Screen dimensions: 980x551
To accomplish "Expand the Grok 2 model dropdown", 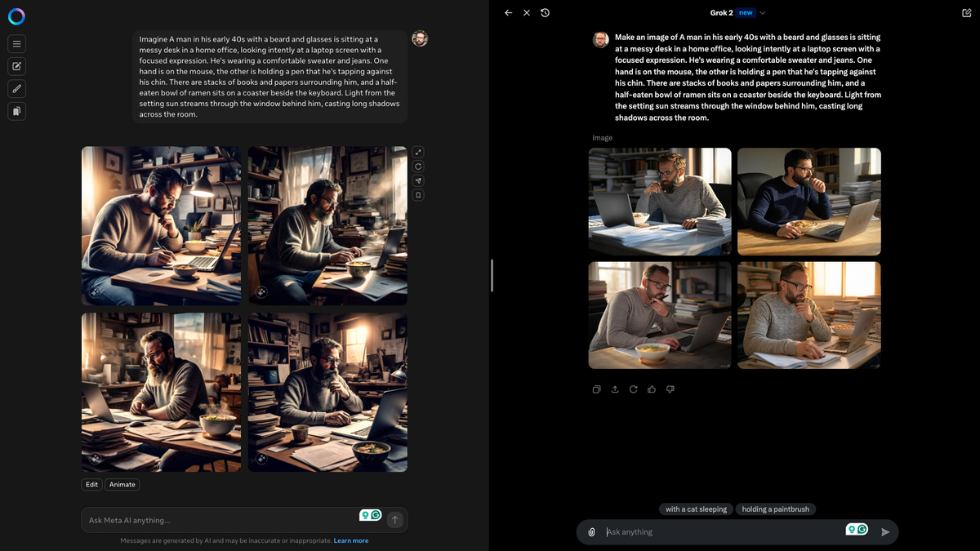I will pos(763,13).
